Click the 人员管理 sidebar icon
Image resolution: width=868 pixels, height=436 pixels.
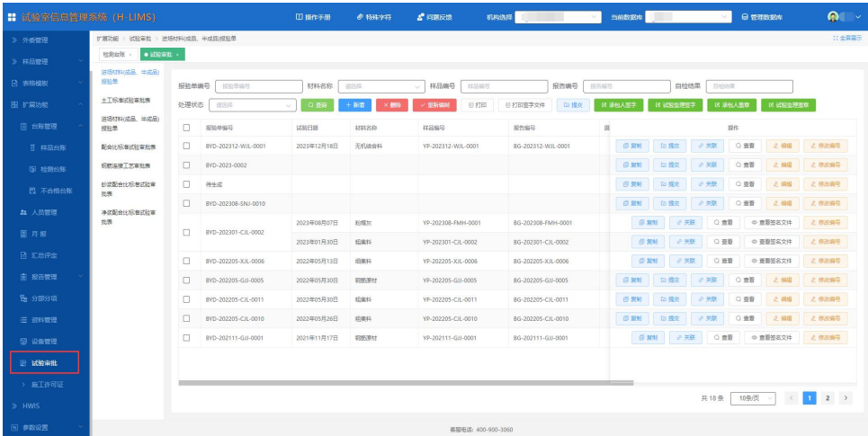pos(24,212)
